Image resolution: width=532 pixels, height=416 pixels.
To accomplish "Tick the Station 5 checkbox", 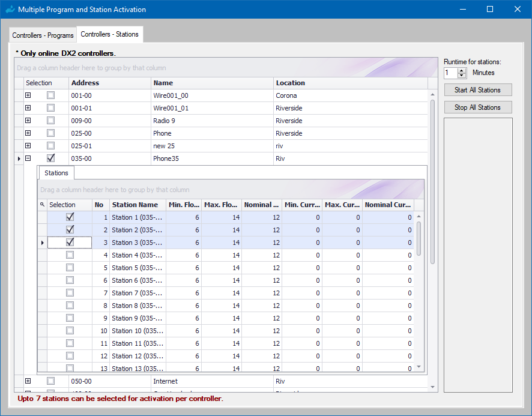I will (70, 267).
